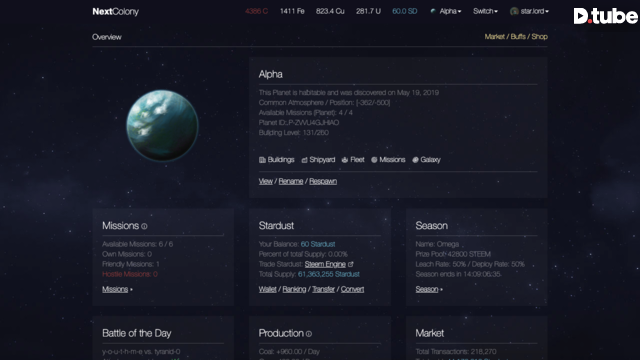Click the Fleet icon

[345, 160]
